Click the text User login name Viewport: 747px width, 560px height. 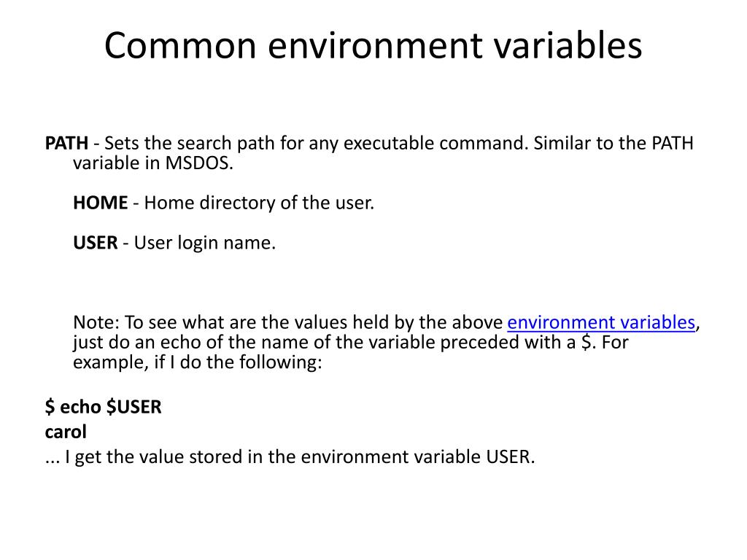(205, 243)
